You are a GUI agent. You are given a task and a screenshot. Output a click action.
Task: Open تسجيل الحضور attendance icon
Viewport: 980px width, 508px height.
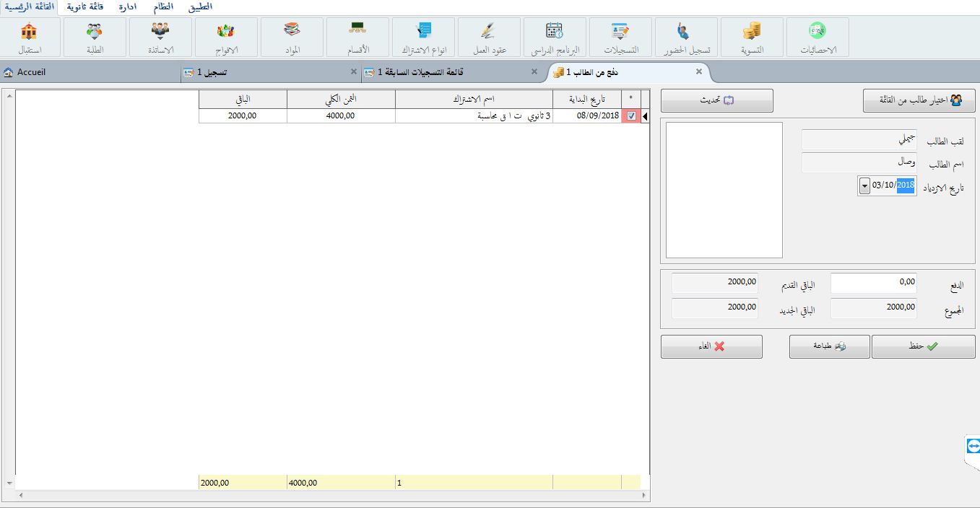pos(686,37)
